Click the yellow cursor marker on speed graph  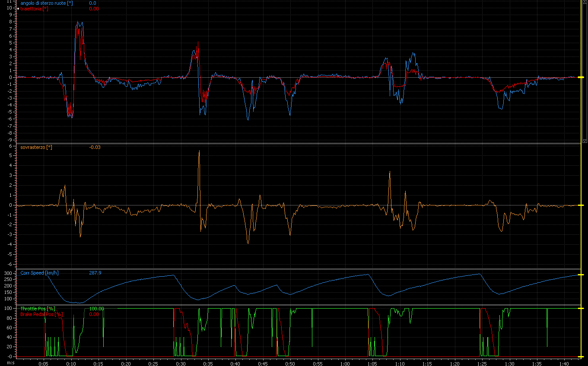click(x=580, y=275)
